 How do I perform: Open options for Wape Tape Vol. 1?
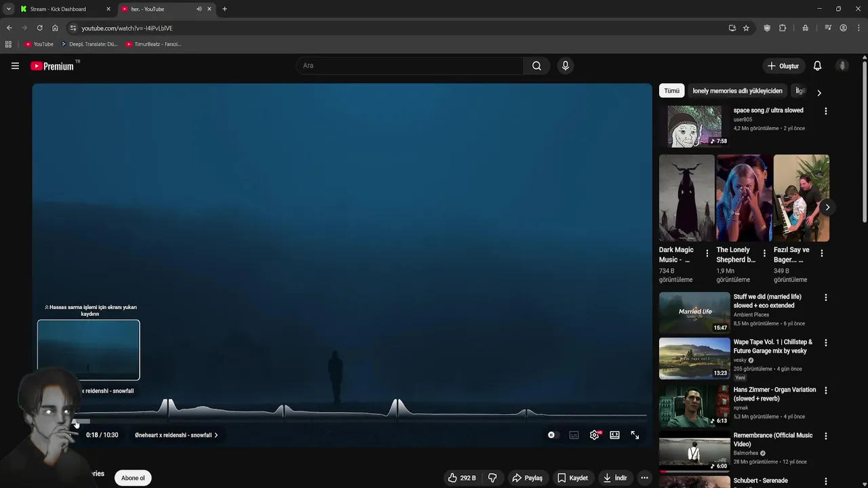coord(825,343)
